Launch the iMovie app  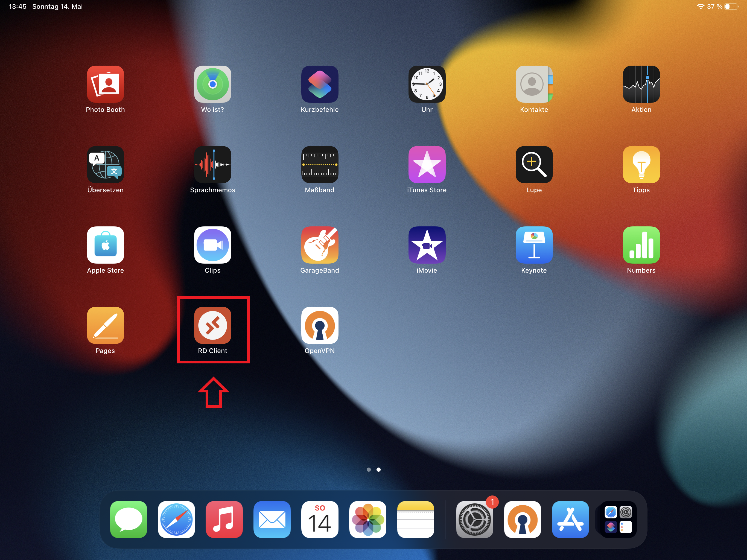[427, 245]
